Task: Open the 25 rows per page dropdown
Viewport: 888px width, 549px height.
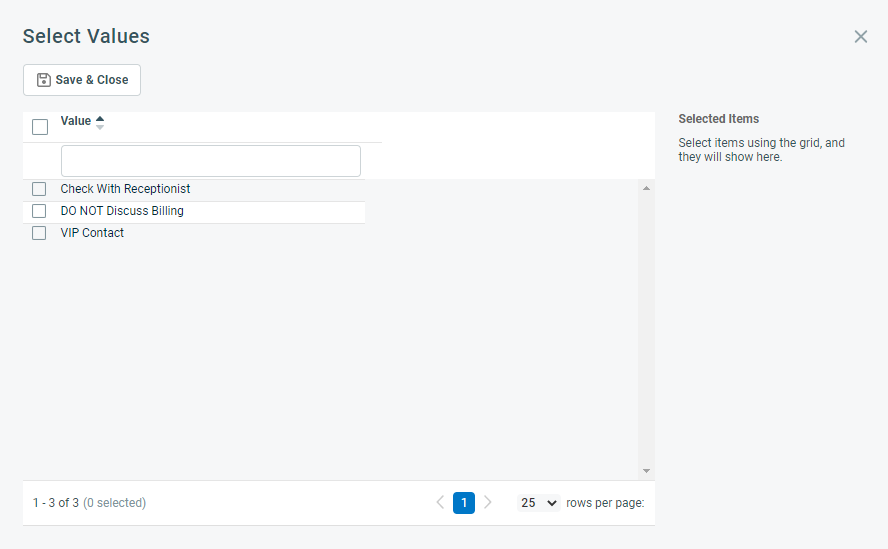Action: [x=539, y=503]
